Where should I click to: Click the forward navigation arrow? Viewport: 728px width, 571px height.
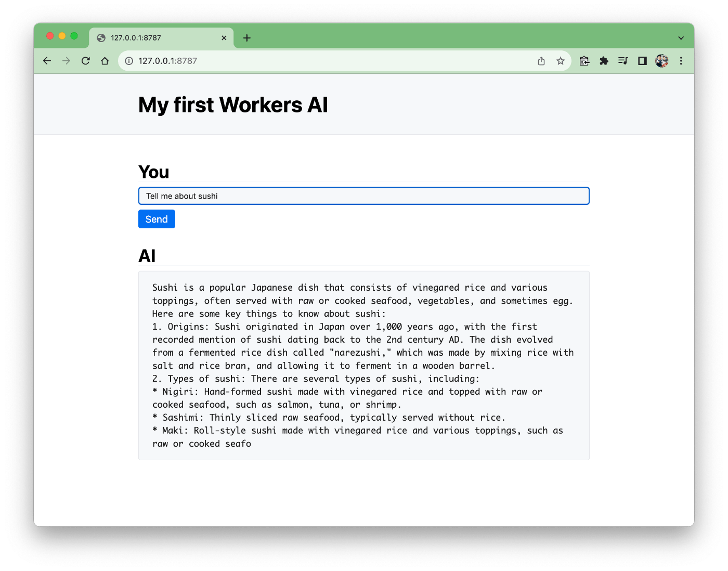coord(66,61)
